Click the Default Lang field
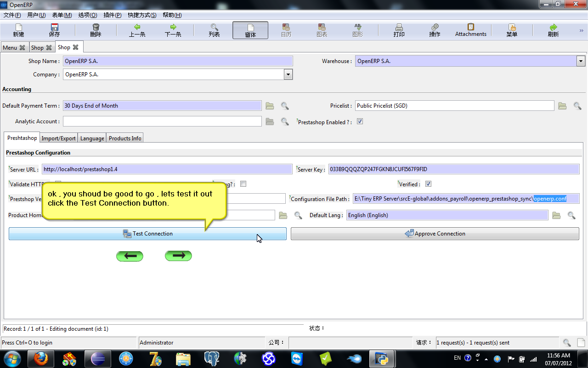This screenshot has height=368, width=588. [x=447, y=215]
